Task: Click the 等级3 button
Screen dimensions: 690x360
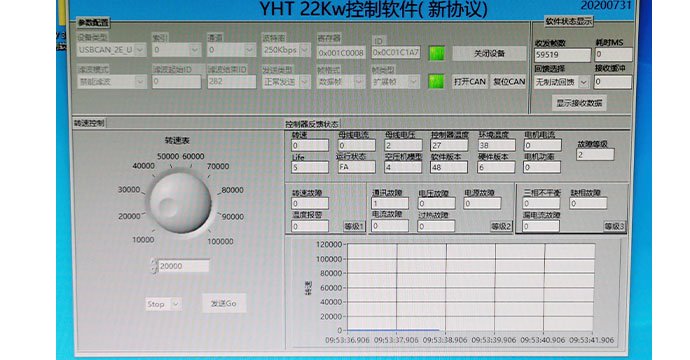Action: point(614,226)
